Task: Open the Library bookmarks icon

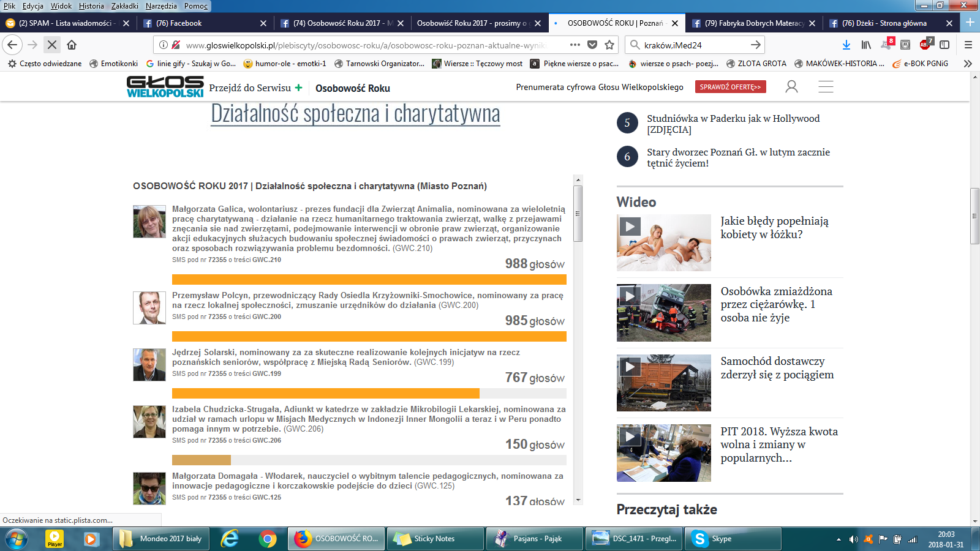Action: click(x=866, y=45)
